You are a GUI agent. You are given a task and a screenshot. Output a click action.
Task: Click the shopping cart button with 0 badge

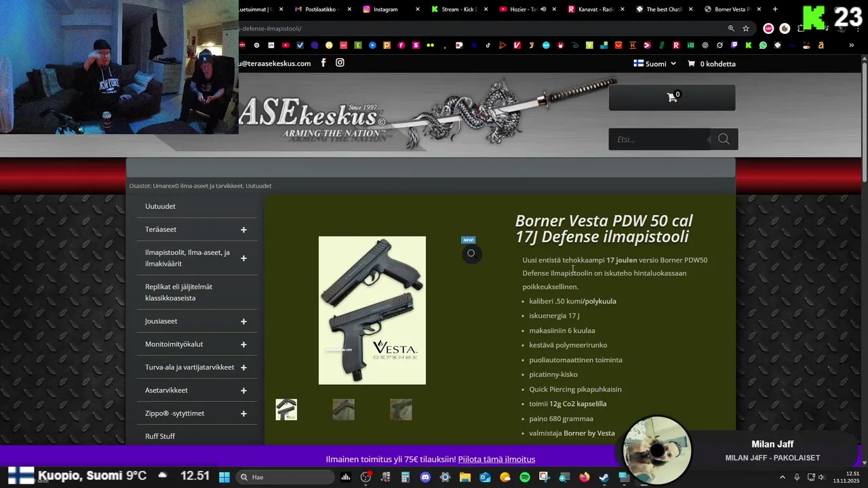coord(672,98)
